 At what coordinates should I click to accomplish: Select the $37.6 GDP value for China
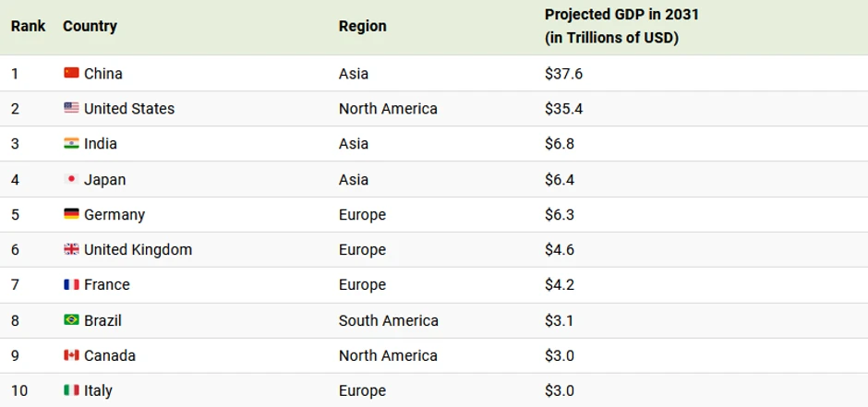coord(563,73)
